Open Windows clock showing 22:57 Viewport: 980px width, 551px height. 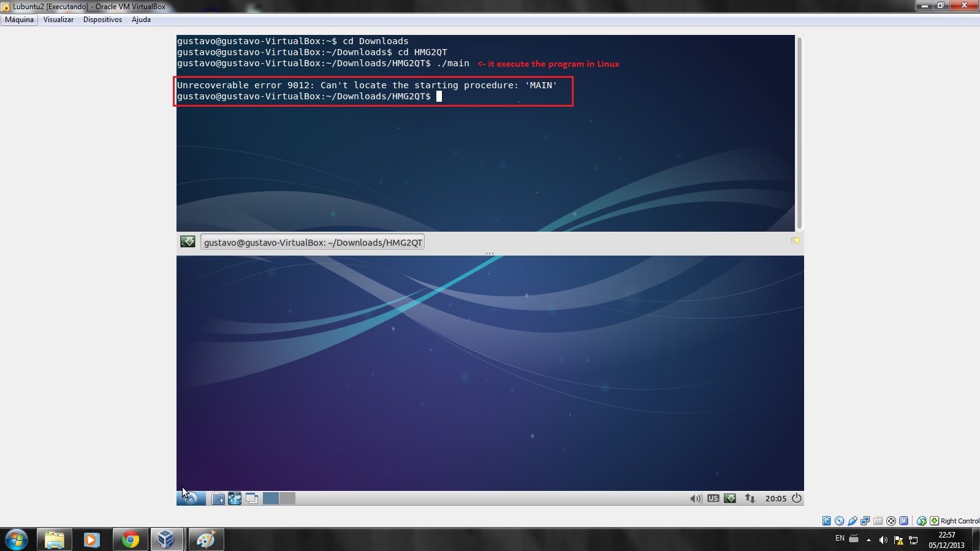(x=947, y=540)
